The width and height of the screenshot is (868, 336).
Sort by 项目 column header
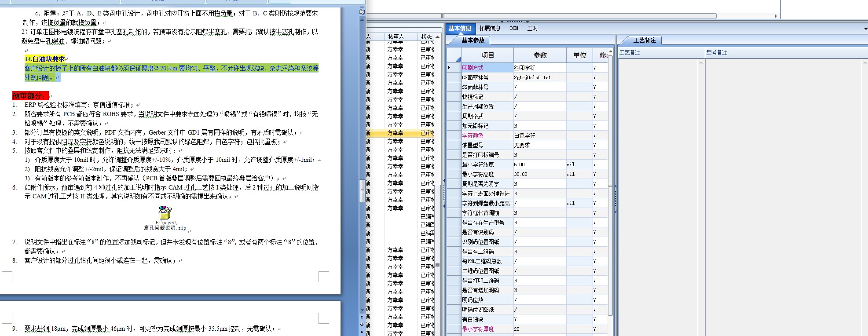click(x=487, y=55)
